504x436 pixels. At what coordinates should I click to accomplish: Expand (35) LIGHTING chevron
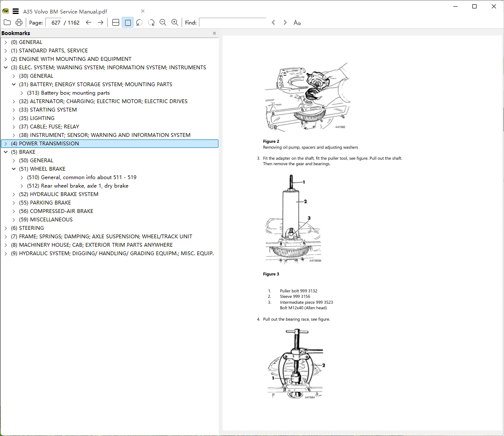14,118
